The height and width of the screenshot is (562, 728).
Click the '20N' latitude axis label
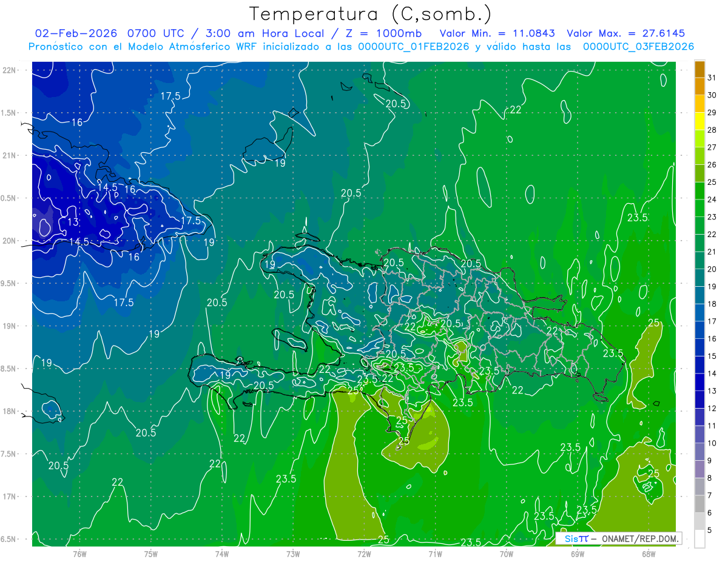pyautogui.click(x=10, y=241)
